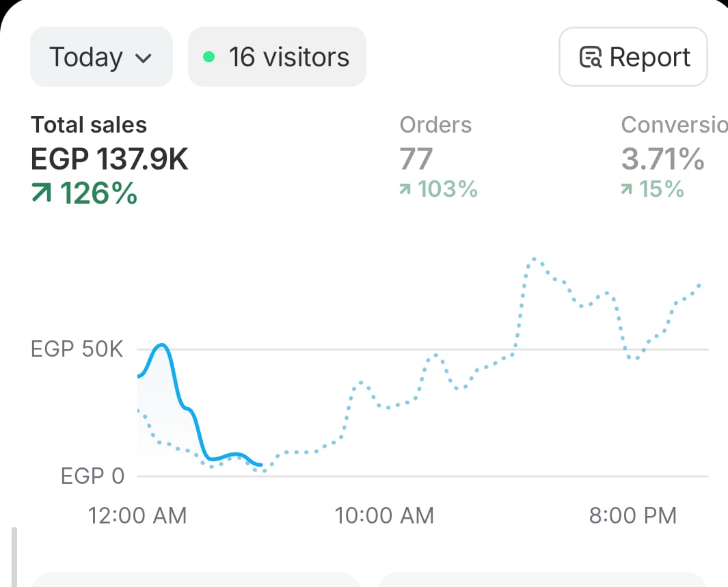Tap the peak of the solid blue line
728x587 pixels.
pyautogui.click(x=161, y=345)
